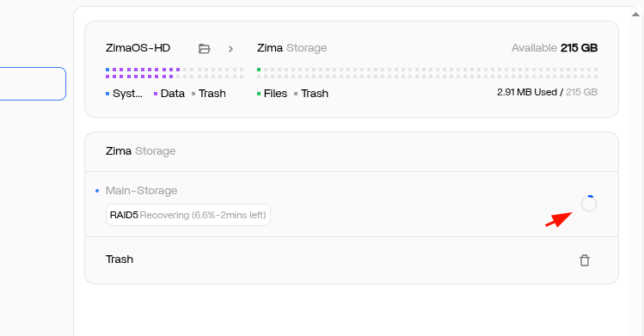Click the Zima Storage dotted usage bar
This screenshot has width=644, height=336.
click(427, 73)
